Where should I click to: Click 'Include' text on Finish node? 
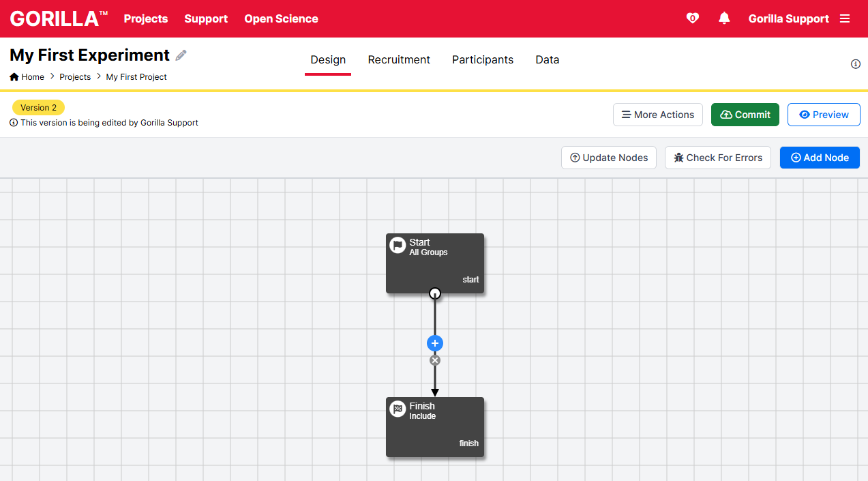[x=423, y=416]
